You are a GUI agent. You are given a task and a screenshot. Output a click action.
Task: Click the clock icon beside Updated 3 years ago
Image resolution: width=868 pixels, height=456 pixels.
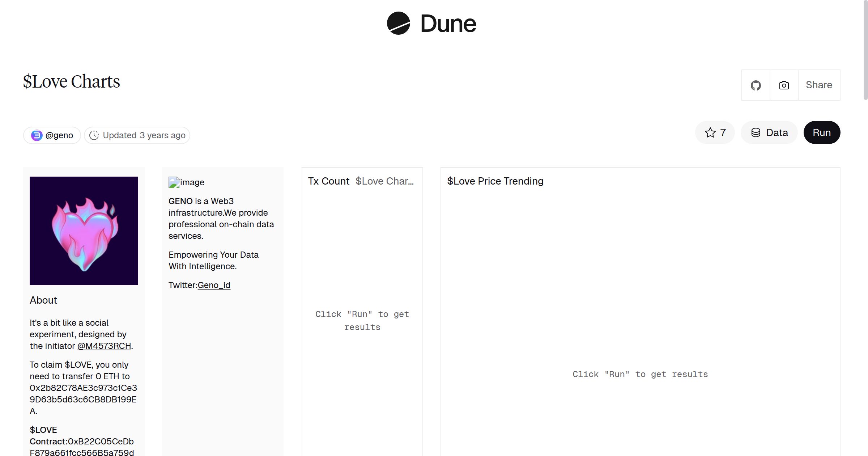pyautogui.click(x=94, y=135)
